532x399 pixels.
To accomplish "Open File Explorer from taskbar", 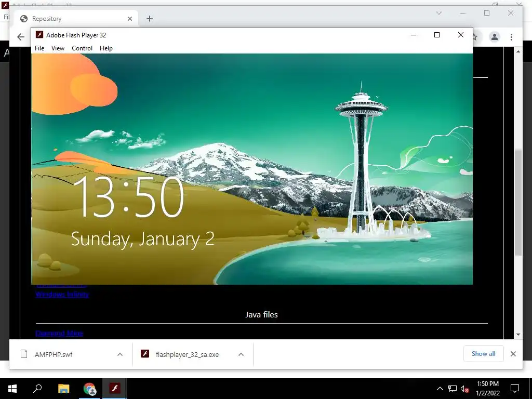I will pos(63,389).
